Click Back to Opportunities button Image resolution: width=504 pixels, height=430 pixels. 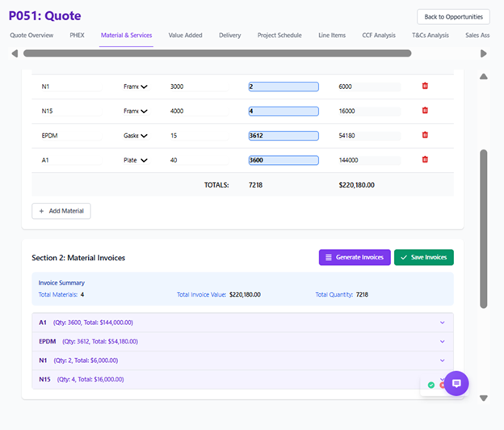(453, 17)
